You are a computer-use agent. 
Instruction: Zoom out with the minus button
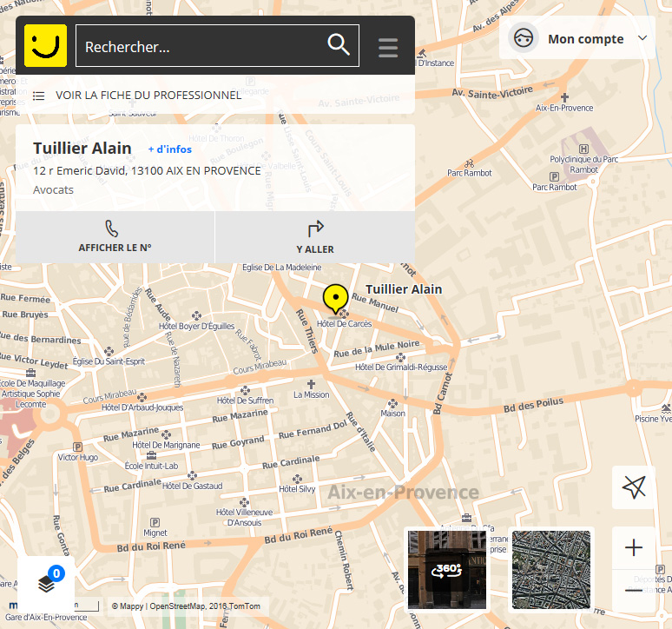[x=634, y=591]
